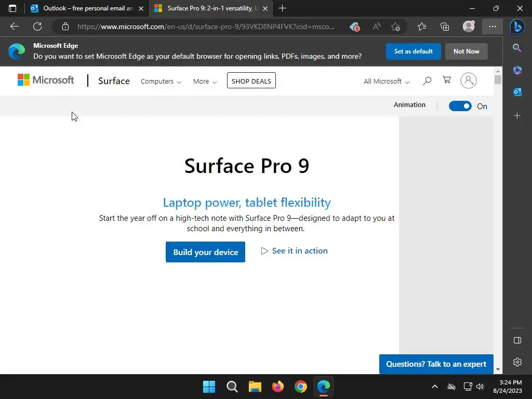Open the shopping coupons tag icon
Viewport: 532px width, 399px height.
pyautogui.click(x=354, y=26)
